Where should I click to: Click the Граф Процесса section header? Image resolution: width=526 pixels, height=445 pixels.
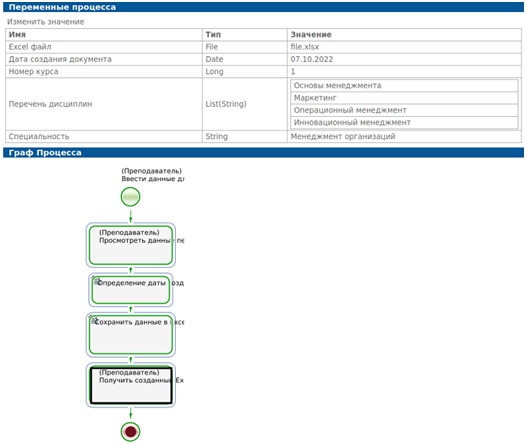pos(263,153)
